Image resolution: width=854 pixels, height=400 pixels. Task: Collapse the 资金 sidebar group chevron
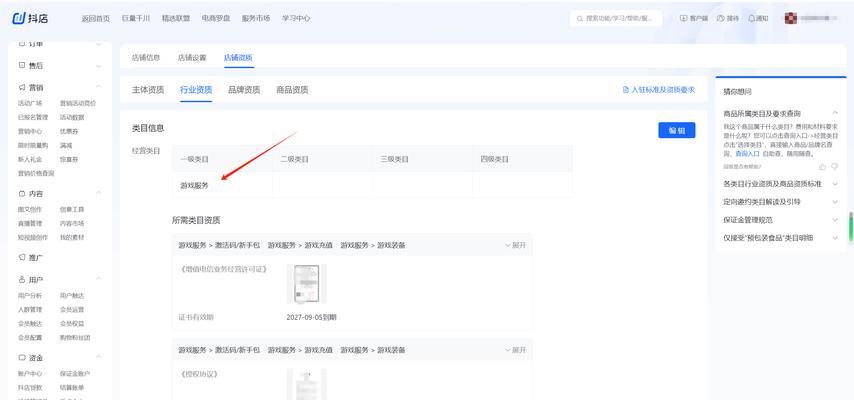(x=99, y=358)
